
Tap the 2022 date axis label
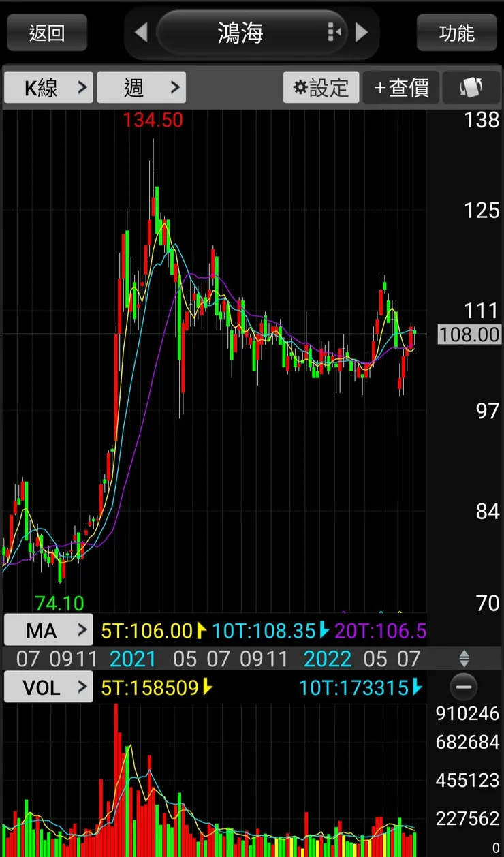[x=327, y=659]
